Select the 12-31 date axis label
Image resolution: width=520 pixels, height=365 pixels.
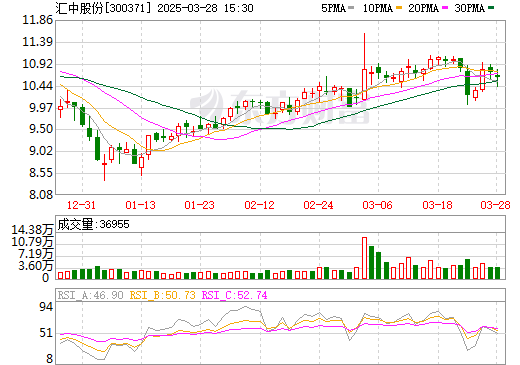click(81, 205)
